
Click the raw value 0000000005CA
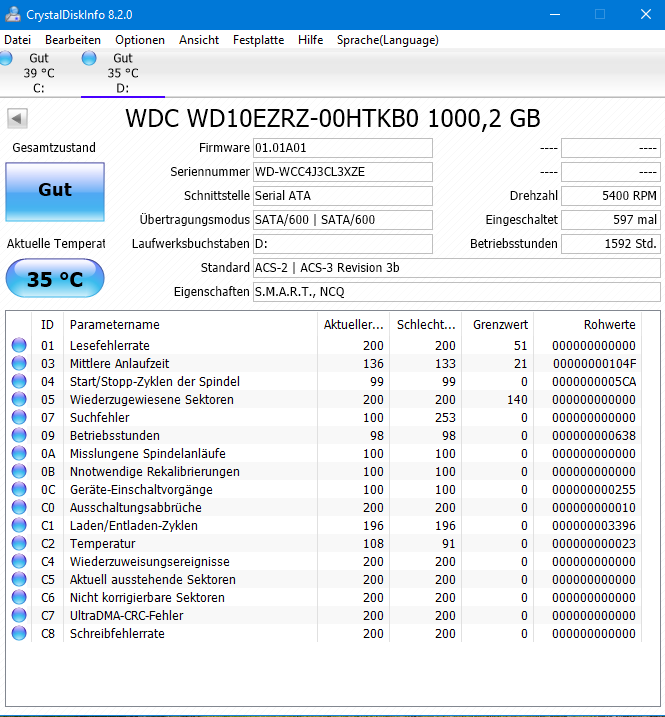click(594, 381)
